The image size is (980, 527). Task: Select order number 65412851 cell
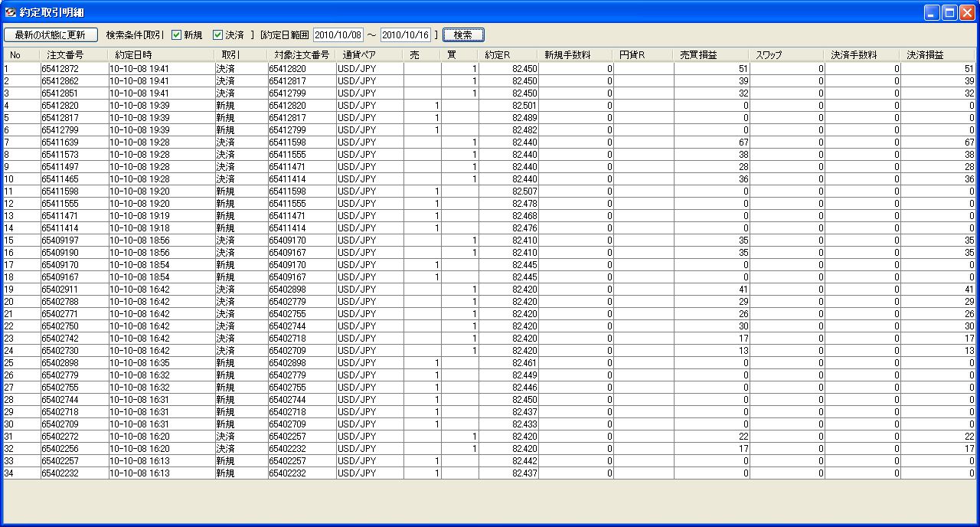[x=74, y=93]
